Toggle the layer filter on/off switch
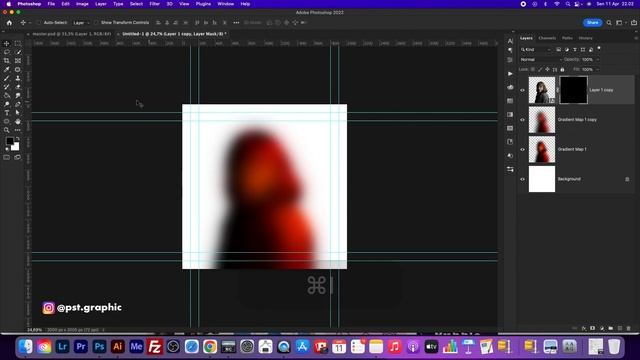The image size is (640, 360). 599,48
